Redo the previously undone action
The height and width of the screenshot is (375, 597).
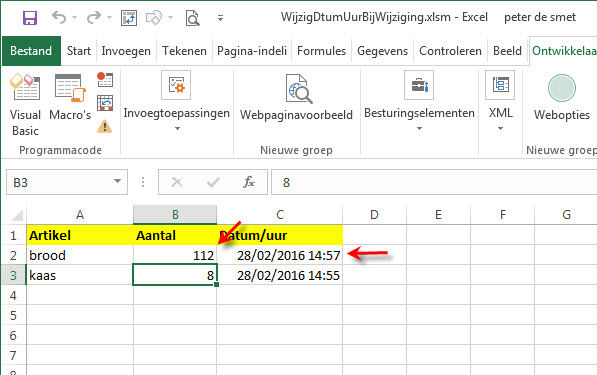(94, 17)
